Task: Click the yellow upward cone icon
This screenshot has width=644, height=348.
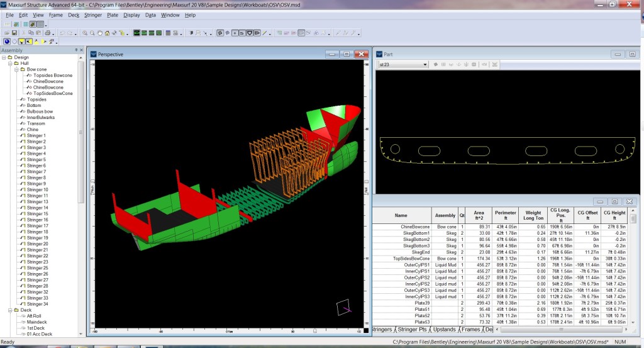Action: (x=36, y=42)
